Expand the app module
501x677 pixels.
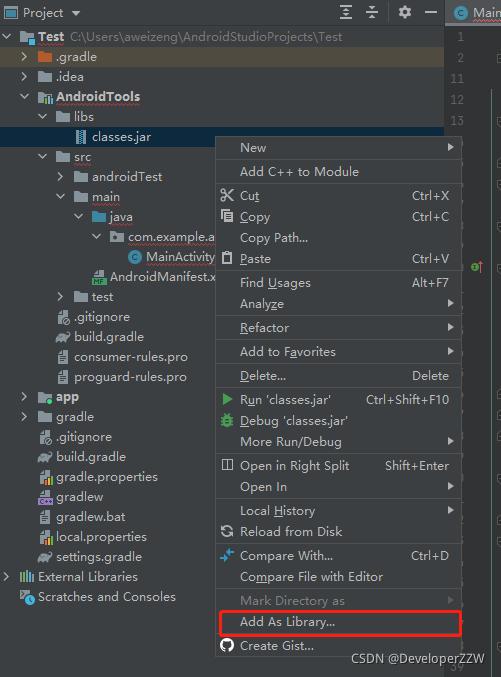[25, 397]
